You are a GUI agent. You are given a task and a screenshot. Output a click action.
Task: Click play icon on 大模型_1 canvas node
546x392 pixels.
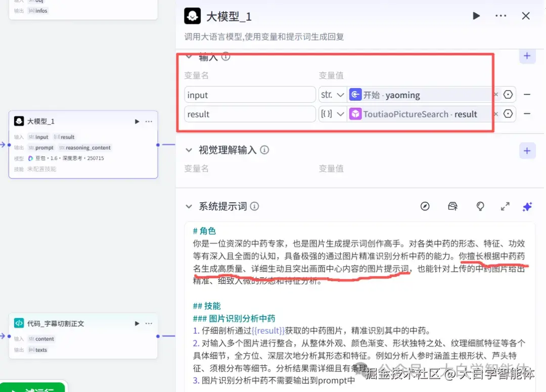click(x=136, y=121)
